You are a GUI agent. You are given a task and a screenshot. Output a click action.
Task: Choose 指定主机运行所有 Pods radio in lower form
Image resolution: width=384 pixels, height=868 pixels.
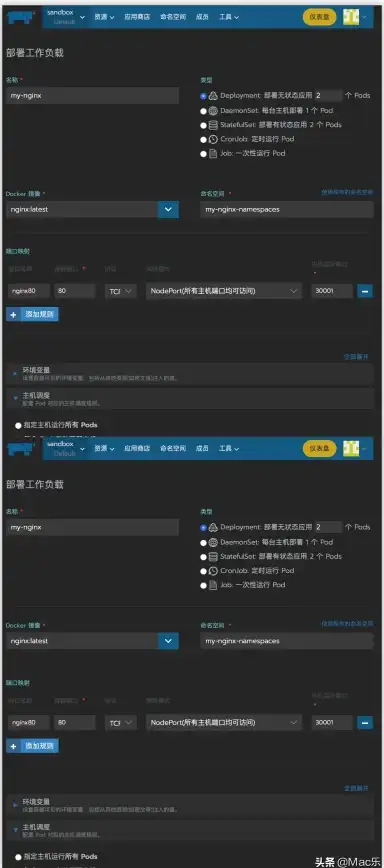(18, 856)
